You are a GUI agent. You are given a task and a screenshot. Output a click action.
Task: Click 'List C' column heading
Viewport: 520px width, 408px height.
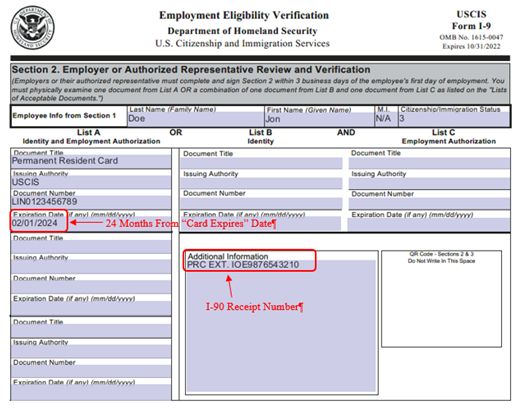[443, 132]
